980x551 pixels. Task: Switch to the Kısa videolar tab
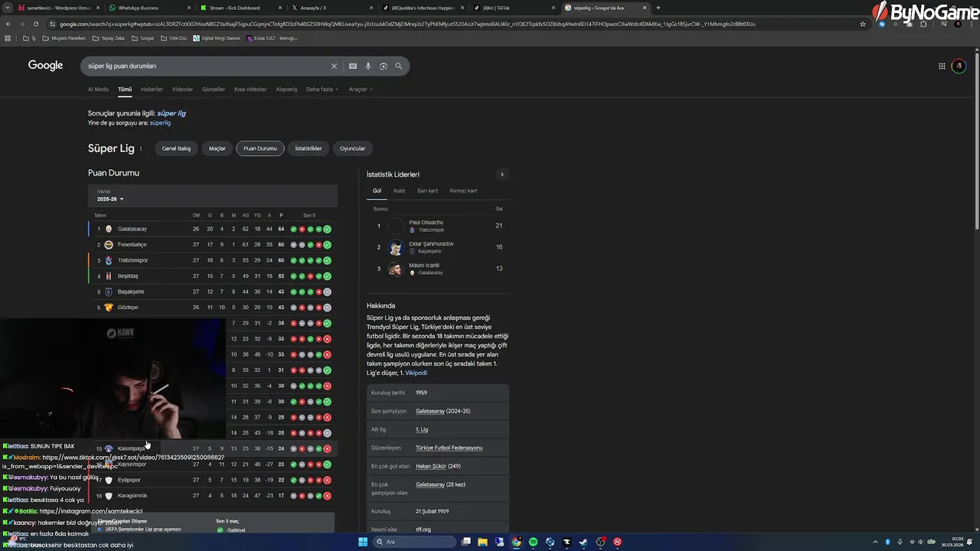click(x=250, y=90)
